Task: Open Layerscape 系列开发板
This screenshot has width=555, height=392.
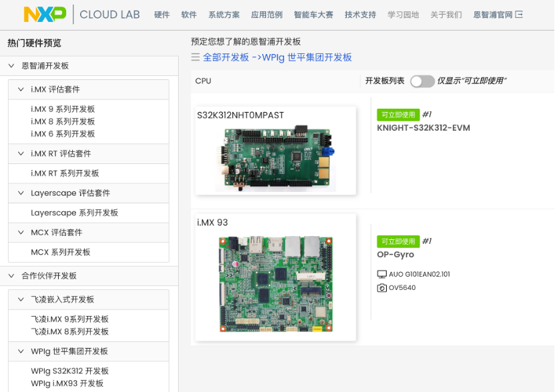Action: [x=74, y=213]
